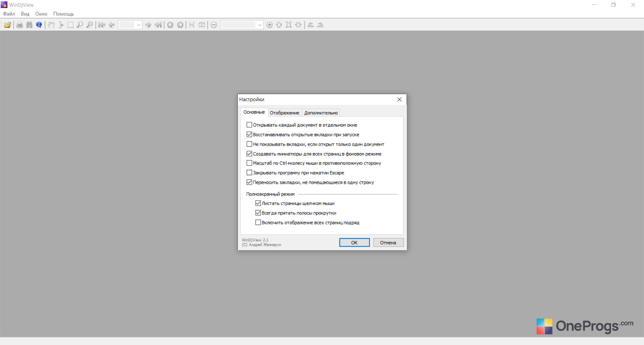Viewport: 644px width, 345px height.
Task: Uncheck flip pages by mouse click
Action: (x=295, y=203)
